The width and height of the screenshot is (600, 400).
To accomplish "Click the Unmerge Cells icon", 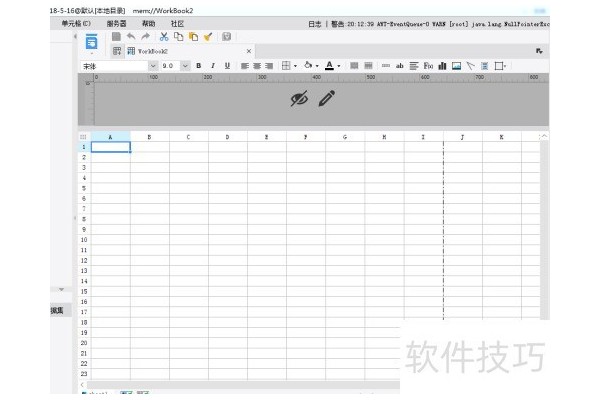I will [368, 66].
